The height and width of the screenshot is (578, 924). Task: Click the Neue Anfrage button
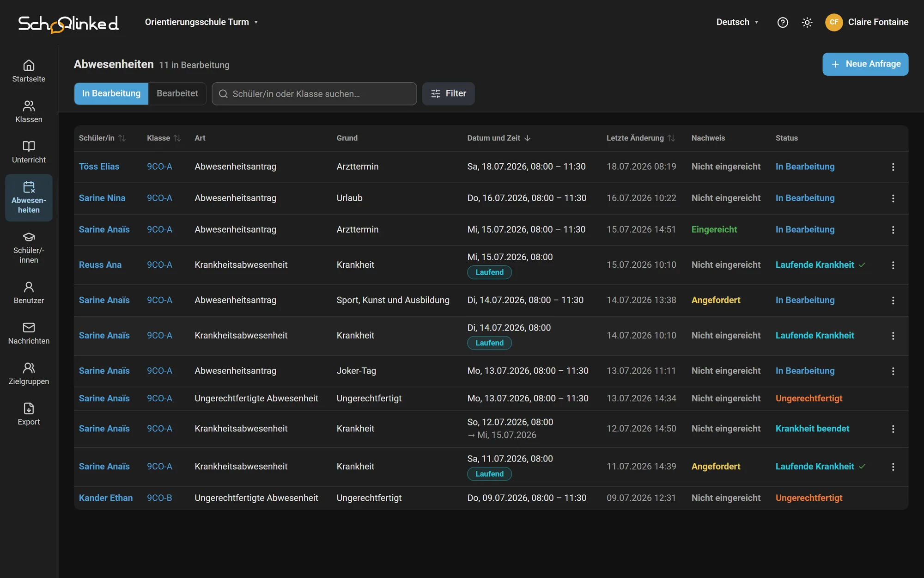coord(865,64)
